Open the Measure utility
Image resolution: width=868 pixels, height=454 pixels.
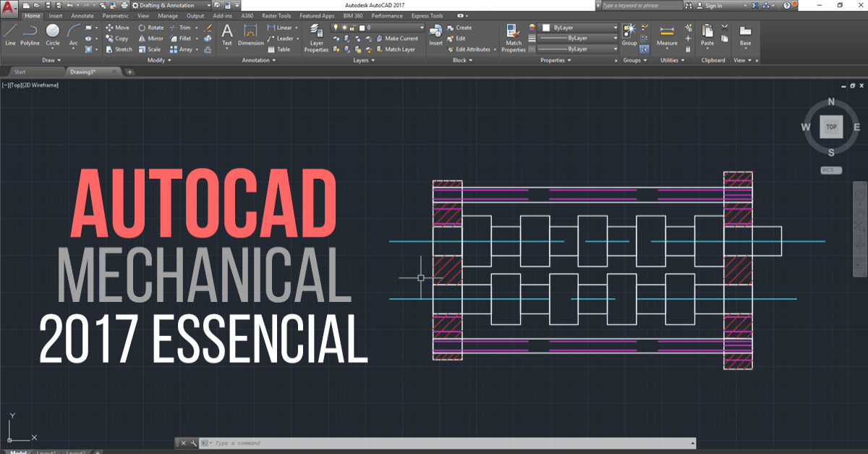pyautogui.click(x=667, y=35)
